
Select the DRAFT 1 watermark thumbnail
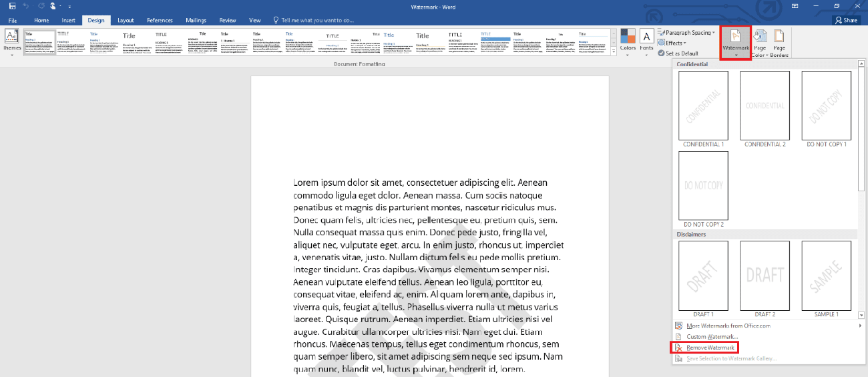(x=703, y=273)
